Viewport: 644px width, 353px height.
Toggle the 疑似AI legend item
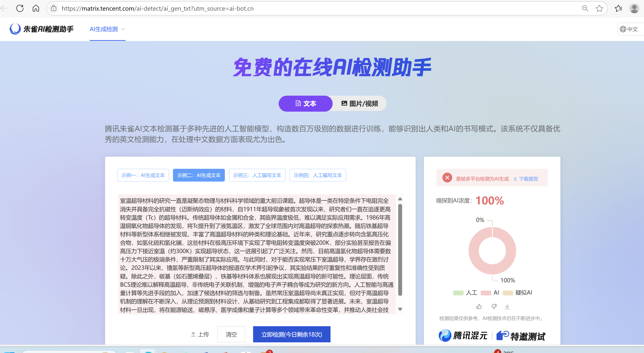click(x=518, y=292)
